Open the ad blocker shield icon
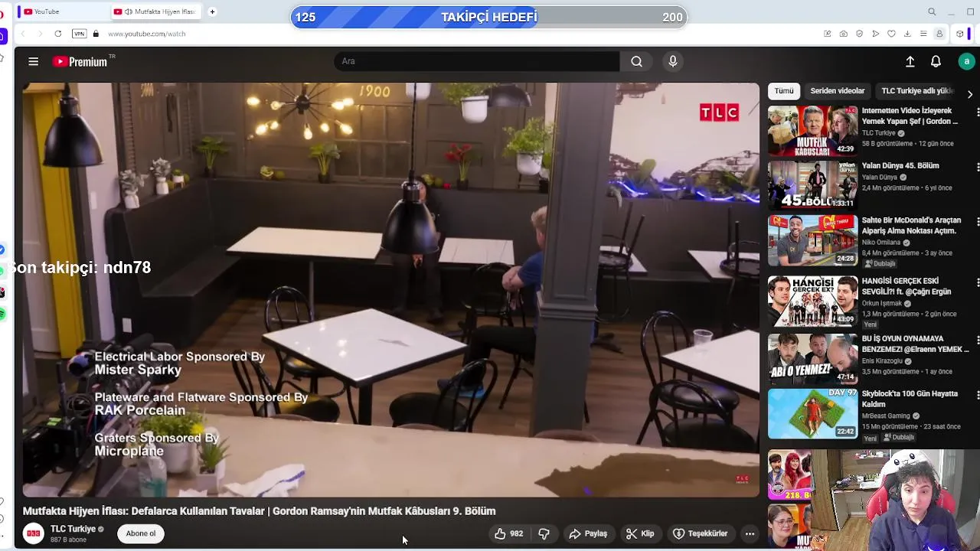Image resolution: width=980 pixels, height=551 pixels. 859,34
